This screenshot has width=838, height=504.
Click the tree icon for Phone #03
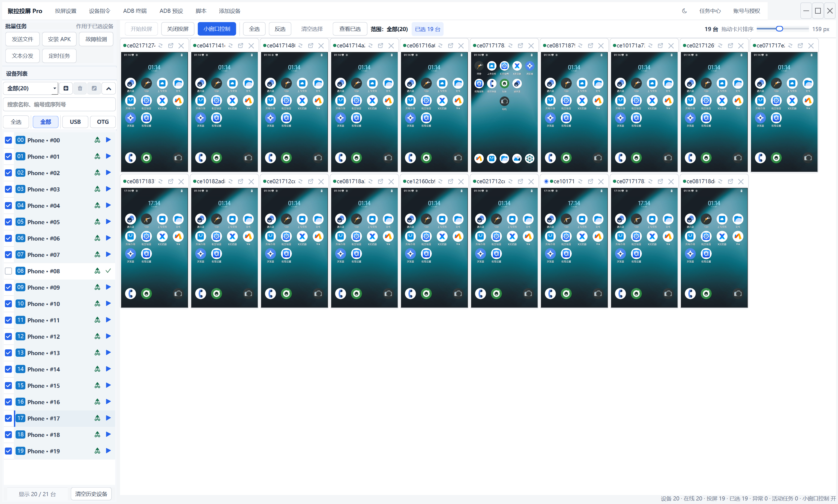point(97,189)
